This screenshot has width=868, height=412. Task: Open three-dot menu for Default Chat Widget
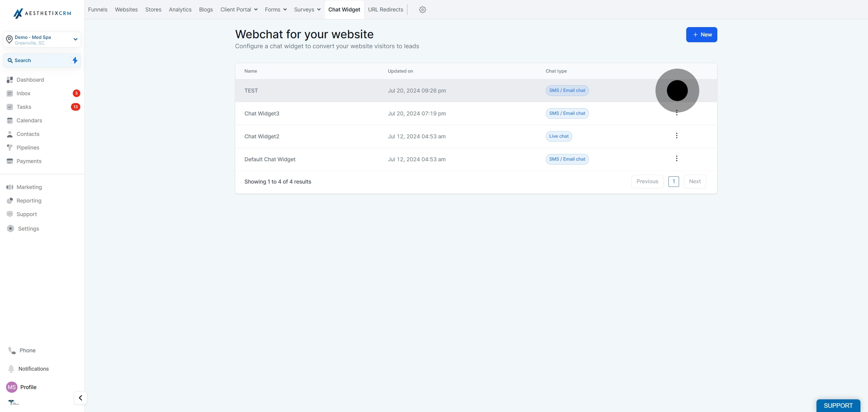677,159
